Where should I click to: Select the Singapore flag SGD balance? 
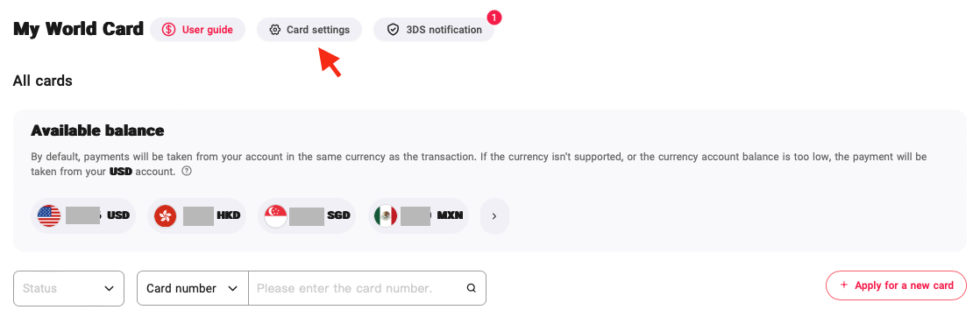(306, 216)
